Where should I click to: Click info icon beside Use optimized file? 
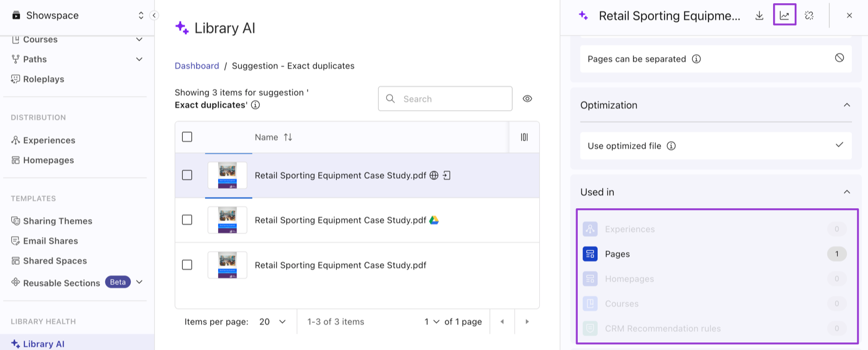coord(671,145)
